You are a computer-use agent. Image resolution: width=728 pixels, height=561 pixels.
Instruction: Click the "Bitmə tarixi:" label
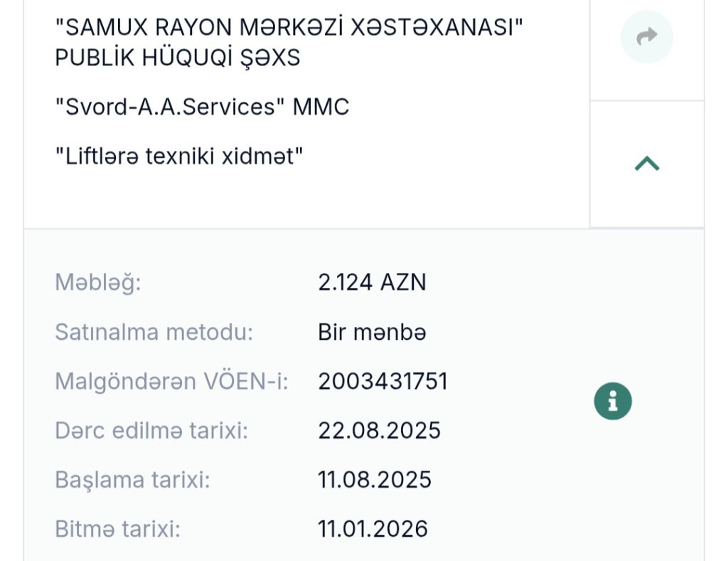117,528
